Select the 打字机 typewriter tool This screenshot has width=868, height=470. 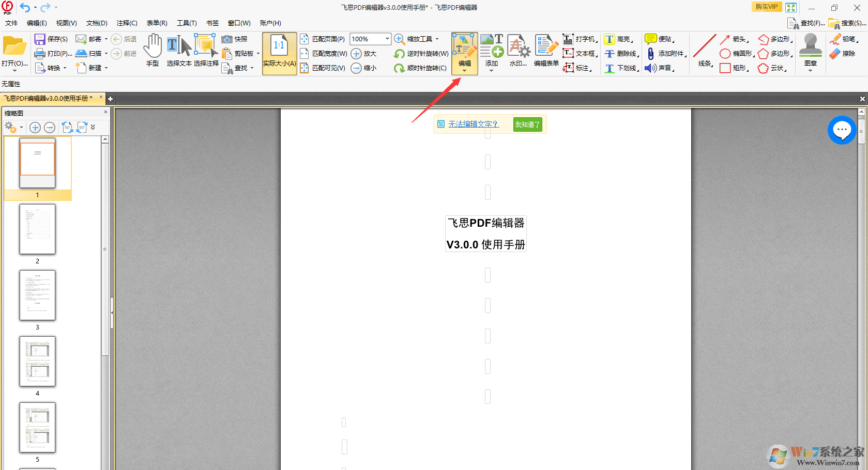(x=580, y=39)
